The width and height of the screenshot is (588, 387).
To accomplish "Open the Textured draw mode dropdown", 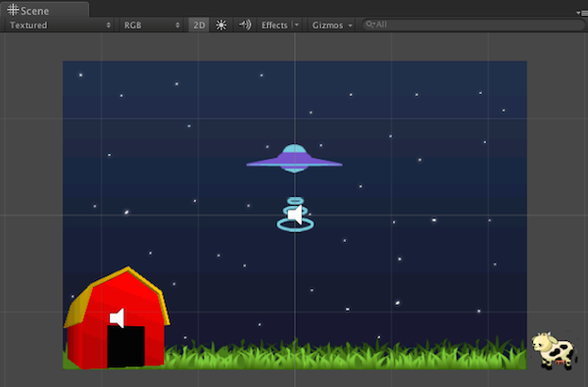I will (x=59, y=25).
